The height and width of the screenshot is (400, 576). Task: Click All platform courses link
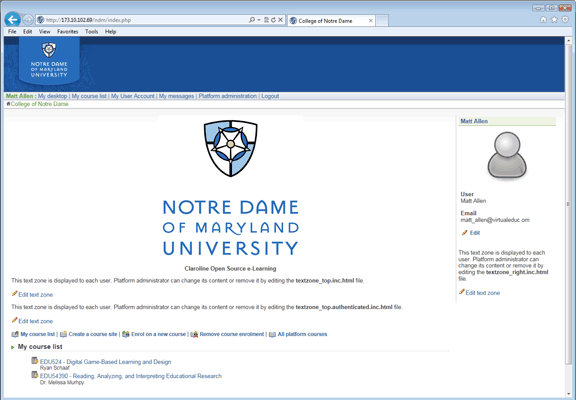point(302,334)
